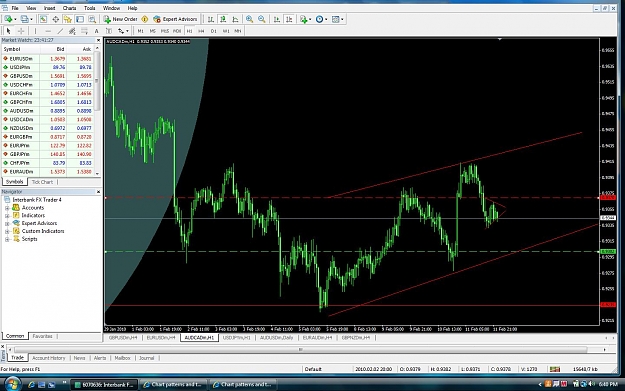Screen dimensions: 625x391
Task: Open the new chart dropdown arrow
Action: tap(15, 19)
